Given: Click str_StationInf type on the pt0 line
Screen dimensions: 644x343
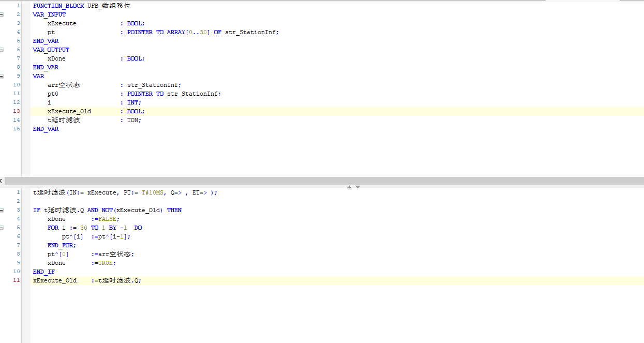Looking at the screenshot, I should 193,94.
